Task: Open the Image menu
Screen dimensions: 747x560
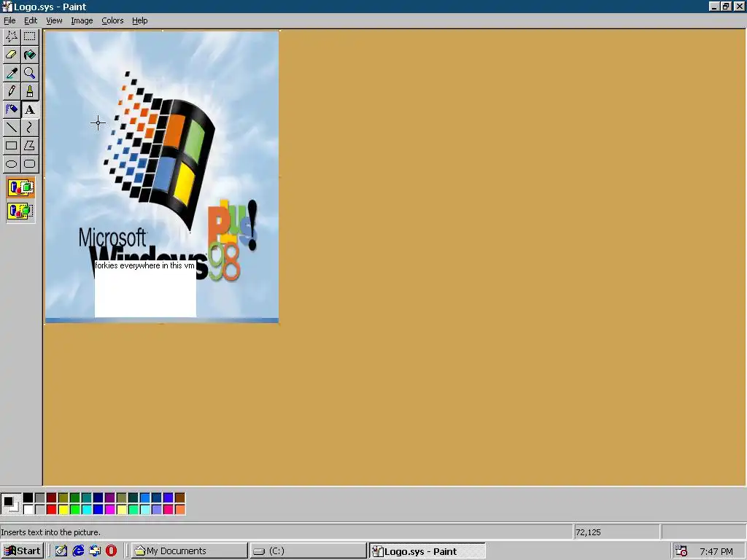Action: pyautogui.click(x=82, y=20)
